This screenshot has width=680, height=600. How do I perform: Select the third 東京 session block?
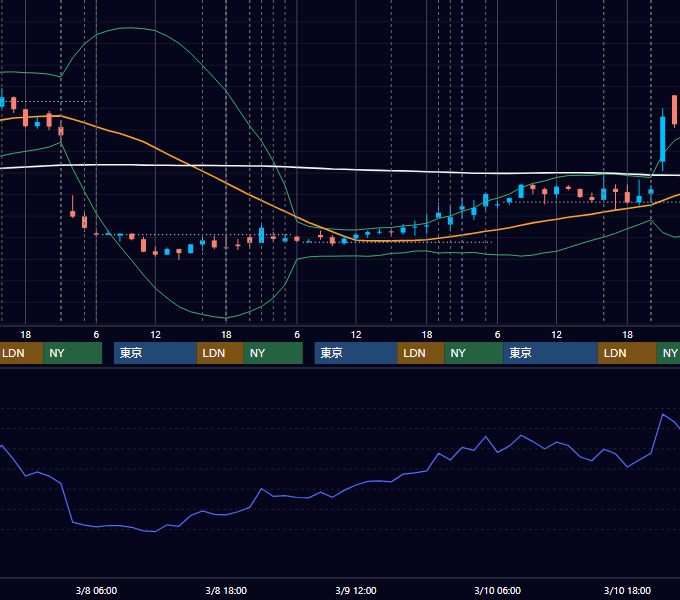(550, 353)
